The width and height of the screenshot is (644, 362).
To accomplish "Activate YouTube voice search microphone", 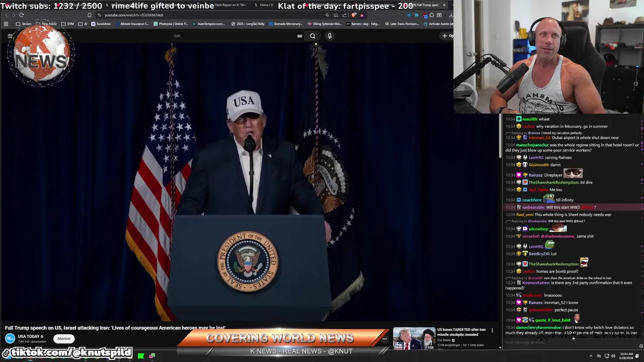I will [x=330, y=36].
